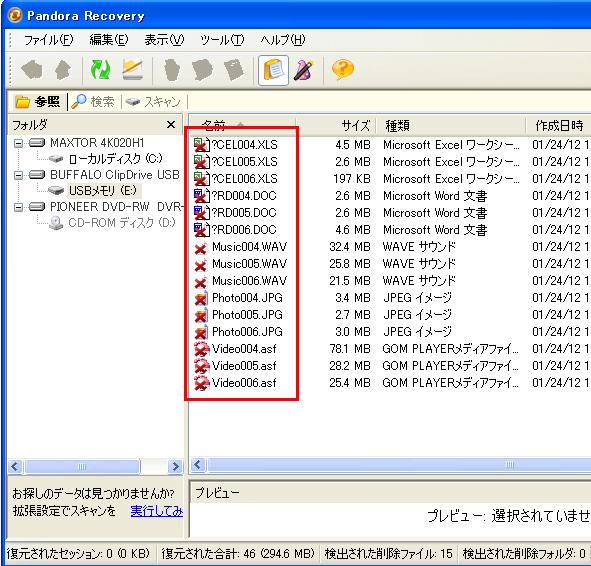Click folder panel scrollbar left arrow
The height and width of the screenshot is (566, 591).
pyautogui.click(x=15, y=467)
